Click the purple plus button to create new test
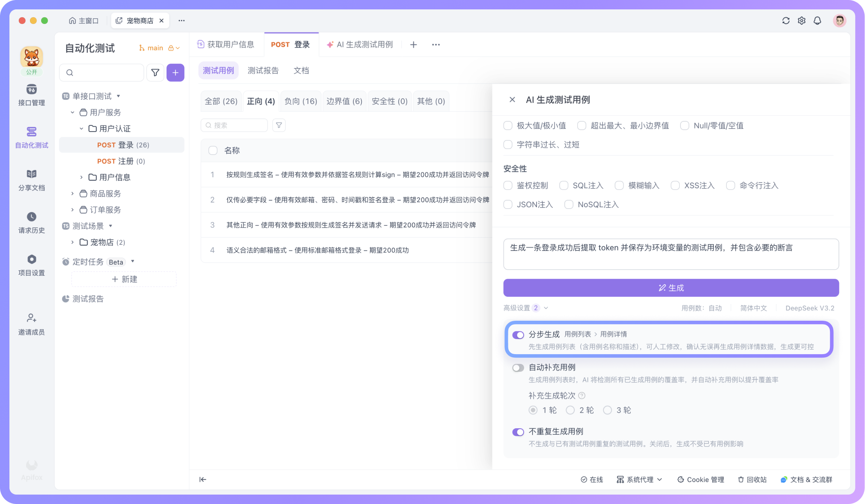This screenshot has height=504, width=865. 175,72
